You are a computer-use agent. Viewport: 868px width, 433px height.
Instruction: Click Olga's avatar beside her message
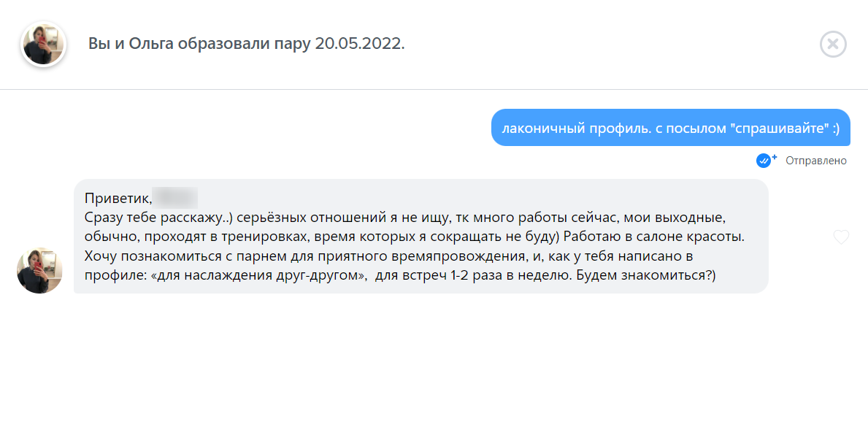click(x=39, y=270)
